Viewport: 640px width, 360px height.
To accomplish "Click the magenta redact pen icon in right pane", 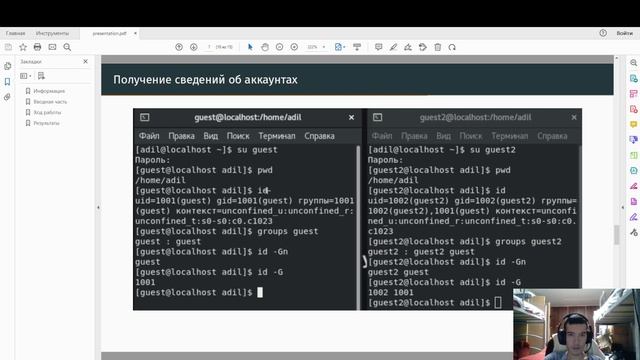I will (633, 186).
